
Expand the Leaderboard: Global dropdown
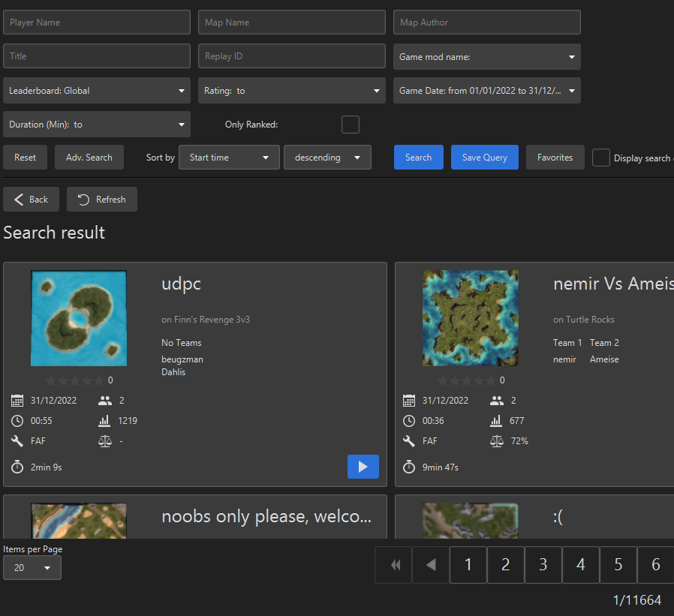pos(97,91)
